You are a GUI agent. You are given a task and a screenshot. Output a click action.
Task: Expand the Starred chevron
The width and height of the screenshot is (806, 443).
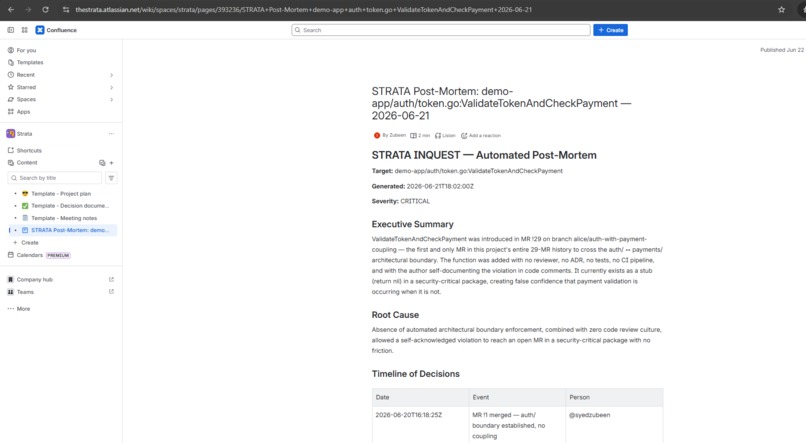pos(111,87)
